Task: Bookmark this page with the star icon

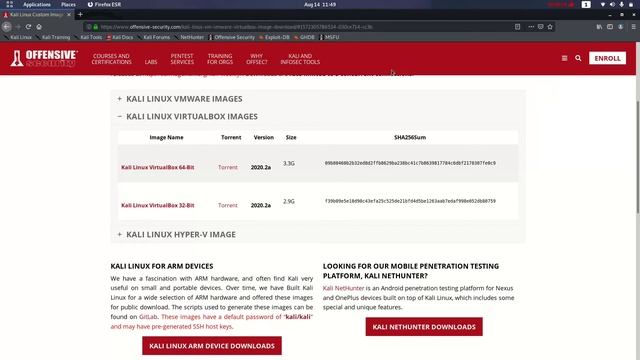Action: 550,27
